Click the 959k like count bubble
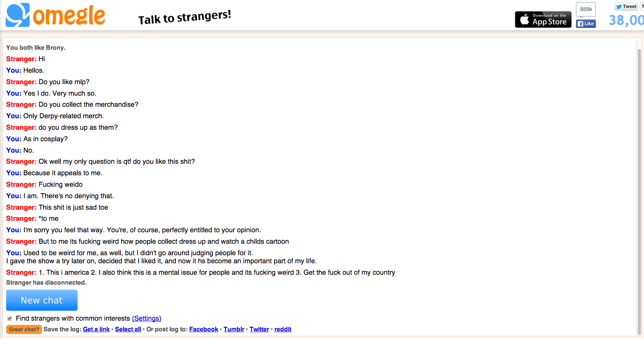The image size is (644, 339). click(586, 9)
